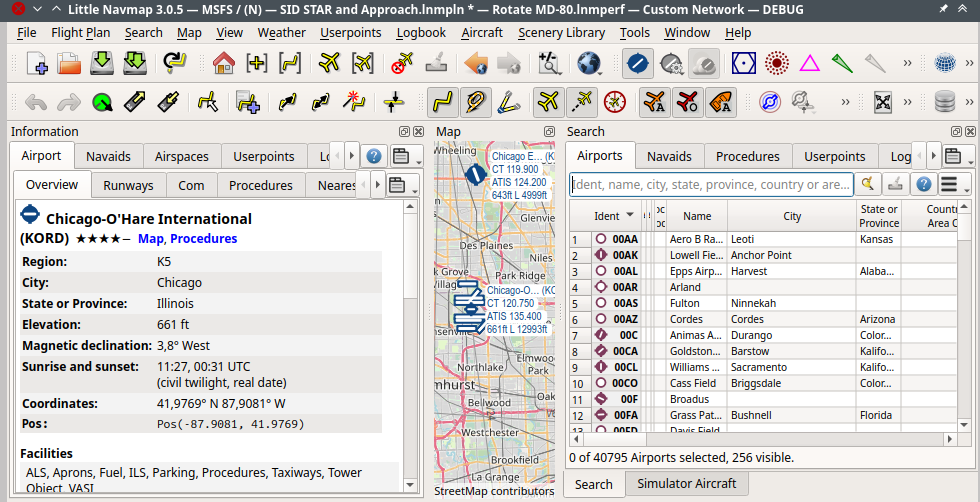
Task: Toggle NDB stations display
Action: pyautogui.click(x=777, y=63)
